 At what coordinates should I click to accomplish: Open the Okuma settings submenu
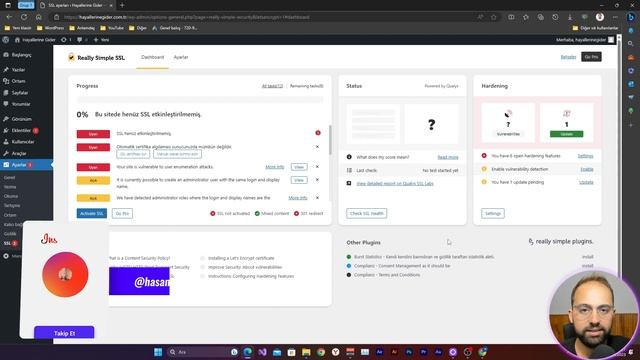point(11,196)
